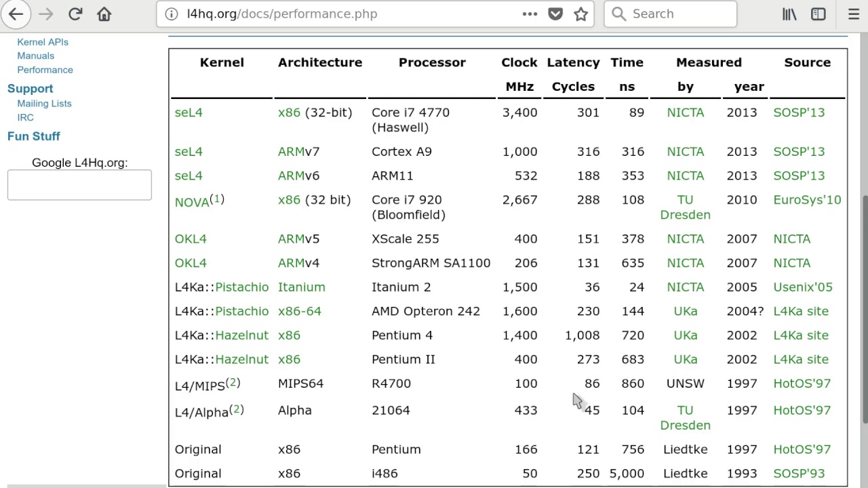Viewport: 868px width, 488px height.
Task: Open TU Dresden link in NOVA row
Action: pyautogui.click(x=686, y=207)
